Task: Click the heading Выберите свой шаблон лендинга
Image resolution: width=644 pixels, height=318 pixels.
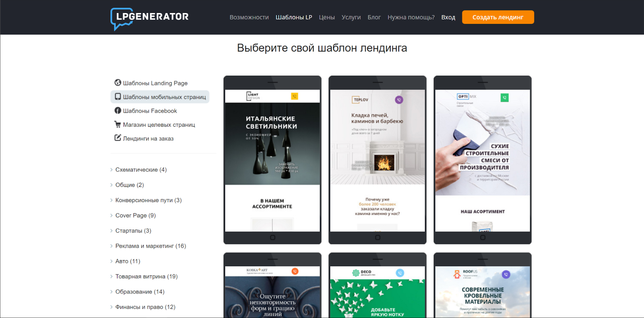Action: 322,48
